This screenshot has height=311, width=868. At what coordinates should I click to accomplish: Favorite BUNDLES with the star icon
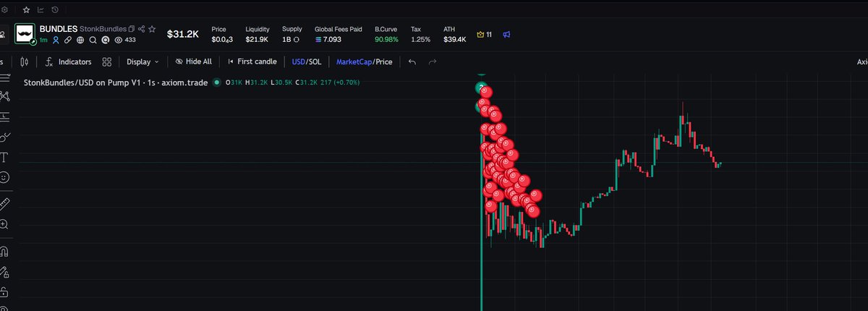[151, 28]
